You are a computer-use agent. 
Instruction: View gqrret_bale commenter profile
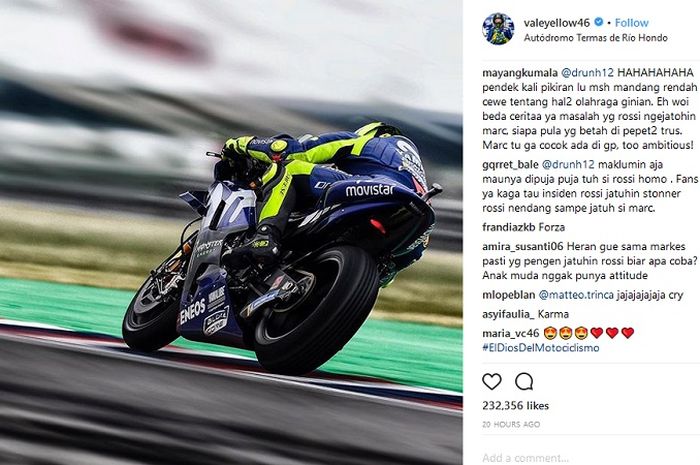(x=510, y=165)
